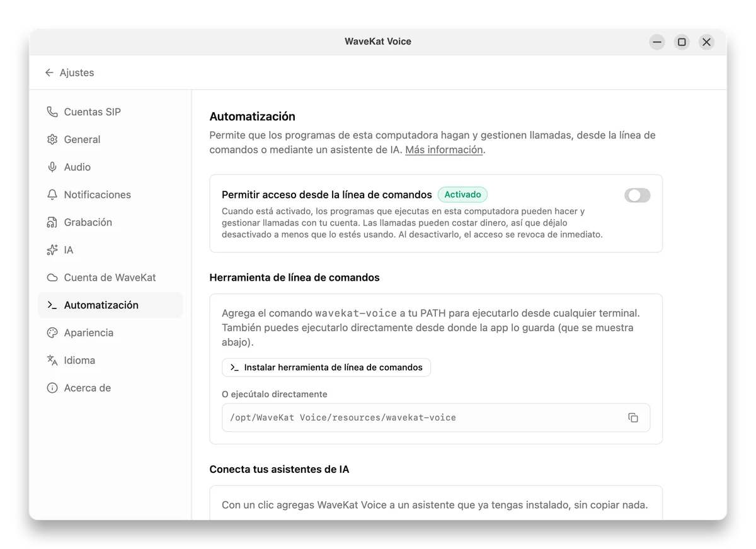Click the gear icon beside General
This screenshot has height=549, width=756.
tap(52, 140)
